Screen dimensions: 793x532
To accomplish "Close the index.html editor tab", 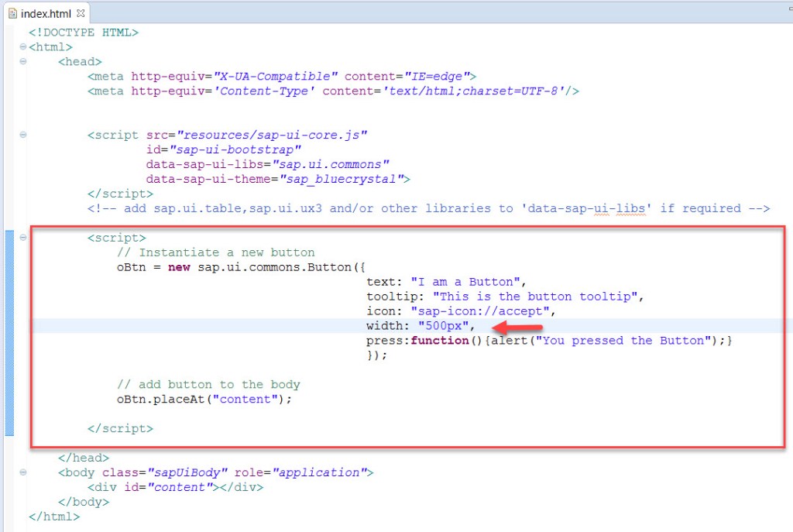I will [80, 12].
